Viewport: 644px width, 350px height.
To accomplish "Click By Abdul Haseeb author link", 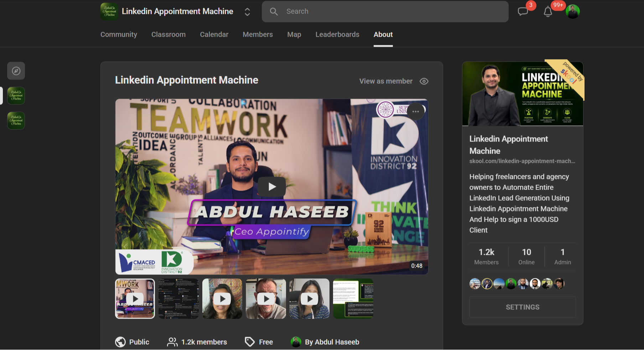I will pyautogui.click(x=332, y=342).
